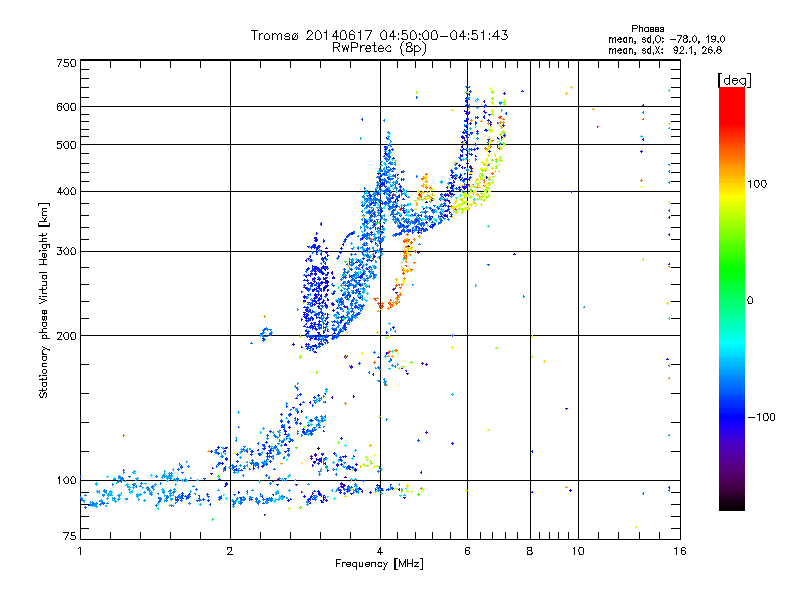Click the x-axis '2' tick label
800x600 pixels.
230,551
